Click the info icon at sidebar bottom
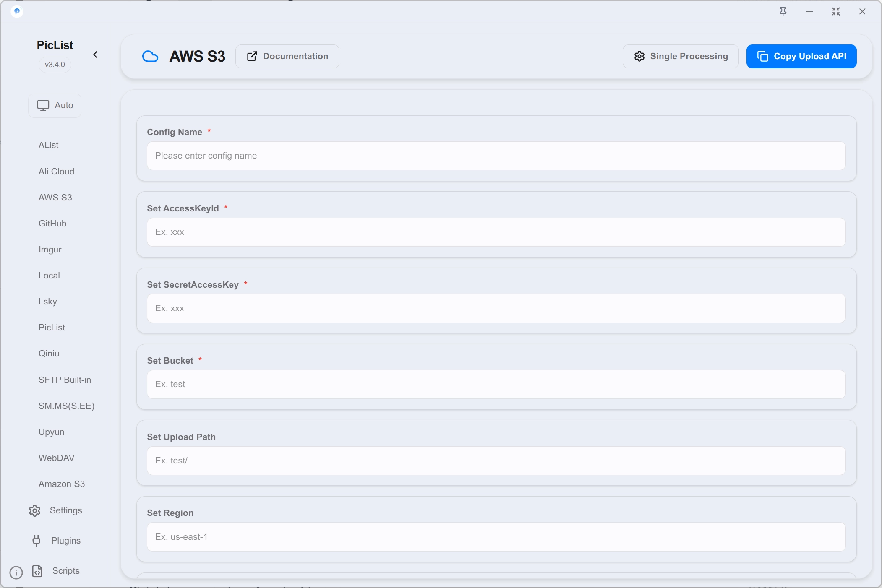The width and height of the screenshot is (882, 588). coord(16,572)
